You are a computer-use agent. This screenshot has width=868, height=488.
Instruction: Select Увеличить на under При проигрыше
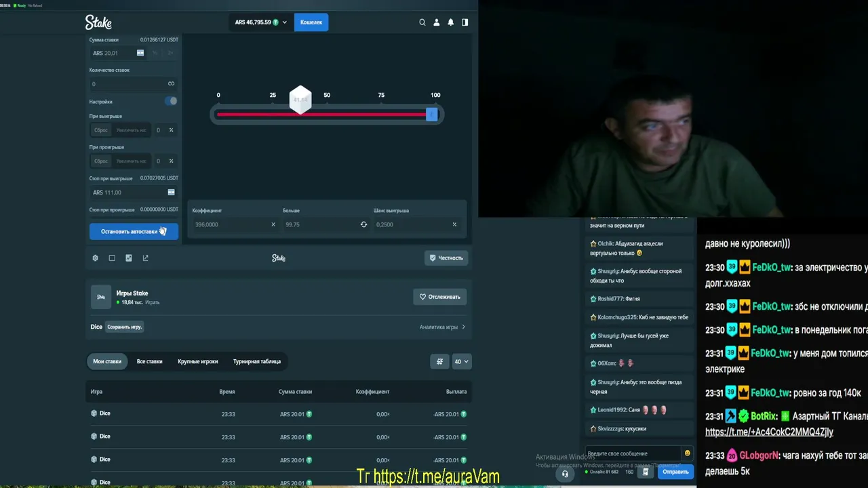131,161
